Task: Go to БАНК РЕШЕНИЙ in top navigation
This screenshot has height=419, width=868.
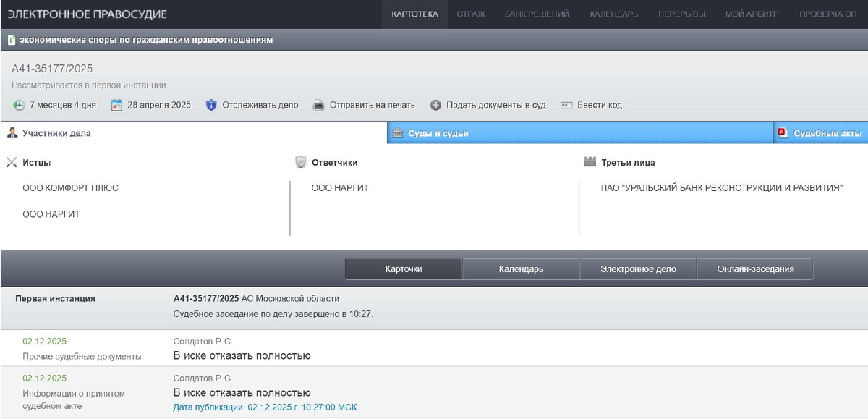Action: coord(537,14)
